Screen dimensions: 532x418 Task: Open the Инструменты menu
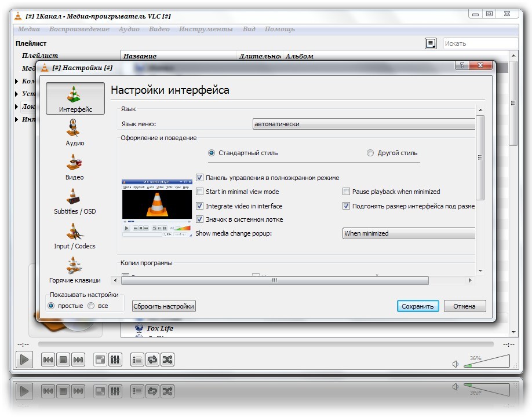click(206, 29)
